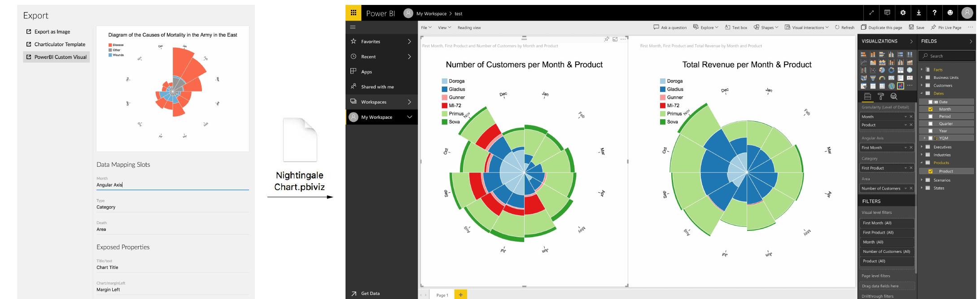Toggle the hamburger navigation pane icon

[x=353, y=27]
